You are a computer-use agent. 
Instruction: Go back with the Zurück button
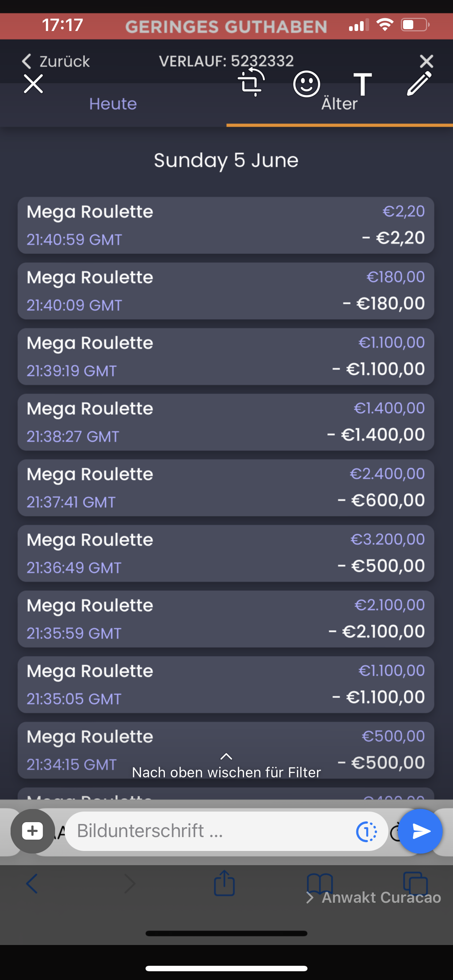(x=56, y=61)
